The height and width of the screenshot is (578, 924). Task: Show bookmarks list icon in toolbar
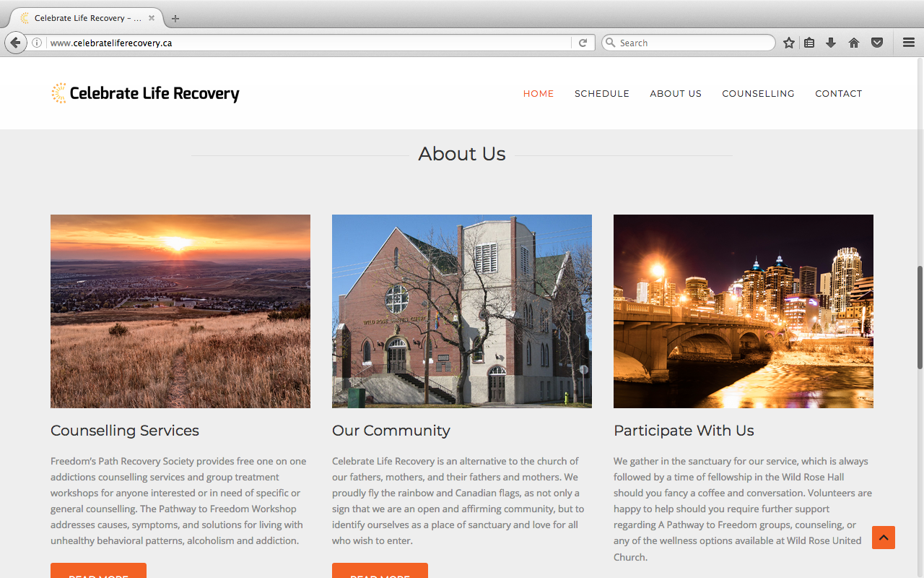point(809,43)
